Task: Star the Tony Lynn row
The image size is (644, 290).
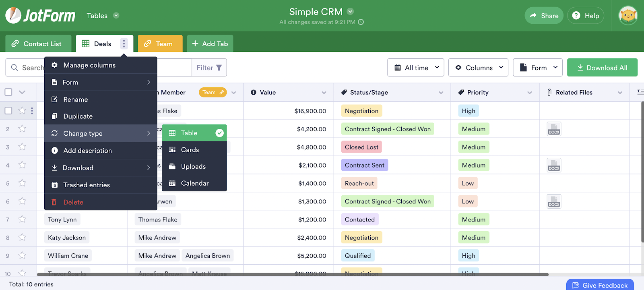Action: pos(22,220)
